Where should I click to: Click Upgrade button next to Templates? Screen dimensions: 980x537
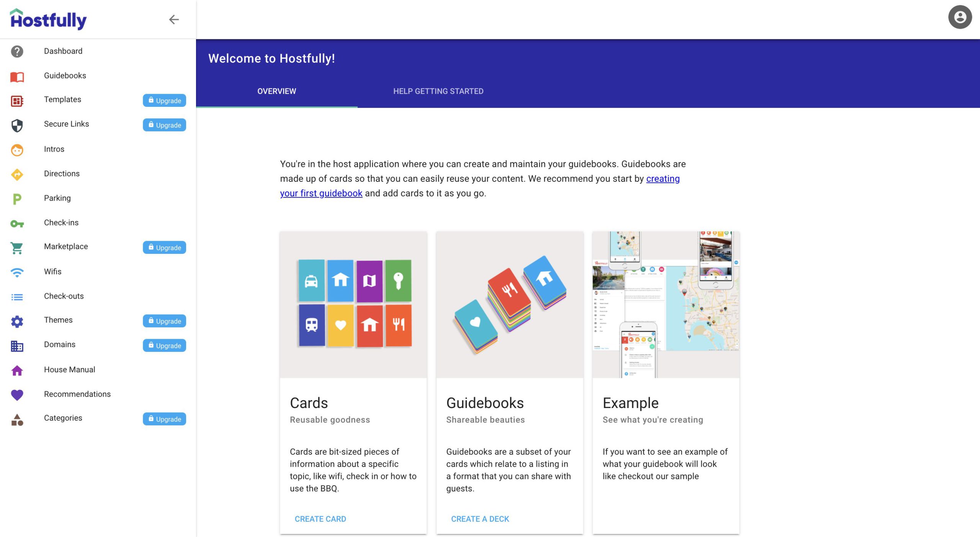(x=164, y=100)
